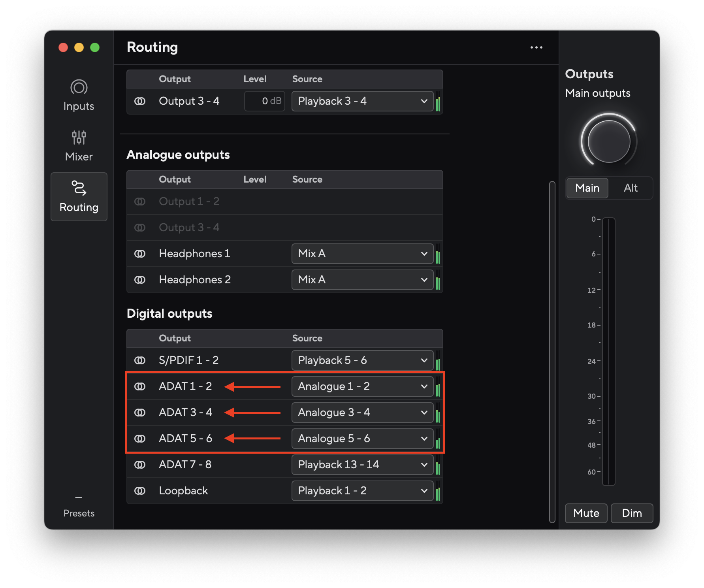The width and height of the screenshot is (704, 588).
Task: Click the routing list vertical scrollbar
Action: [x=552, y=352]
